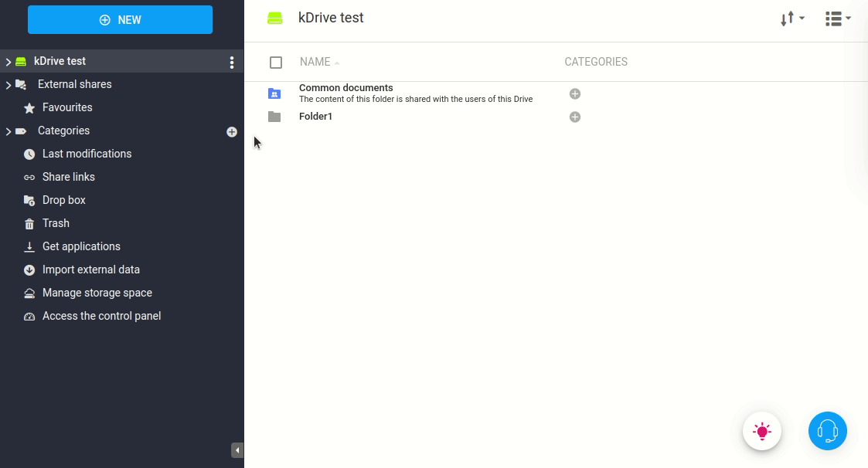
Task: Expand the Categories sidebar section
Action: tap(9, 131)
